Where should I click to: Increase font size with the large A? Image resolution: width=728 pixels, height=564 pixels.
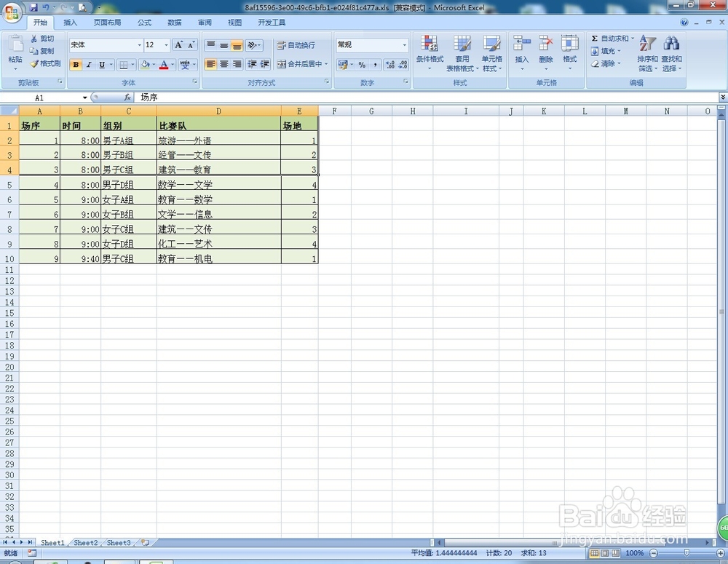pos(179,45)
